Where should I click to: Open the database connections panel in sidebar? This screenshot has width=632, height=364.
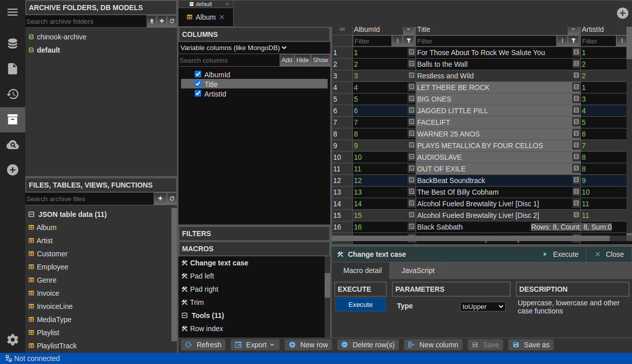[12, 43]
